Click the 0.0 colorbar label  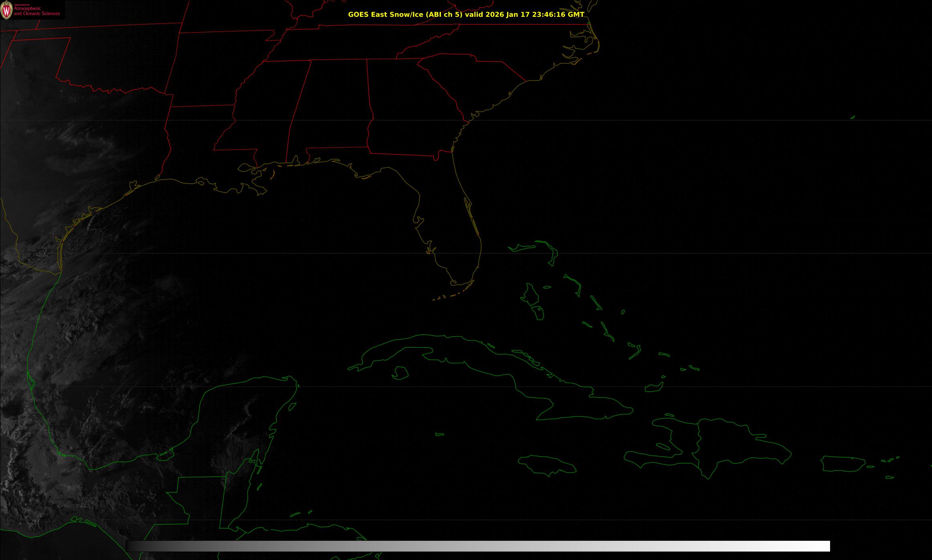[x=125, y=532]
